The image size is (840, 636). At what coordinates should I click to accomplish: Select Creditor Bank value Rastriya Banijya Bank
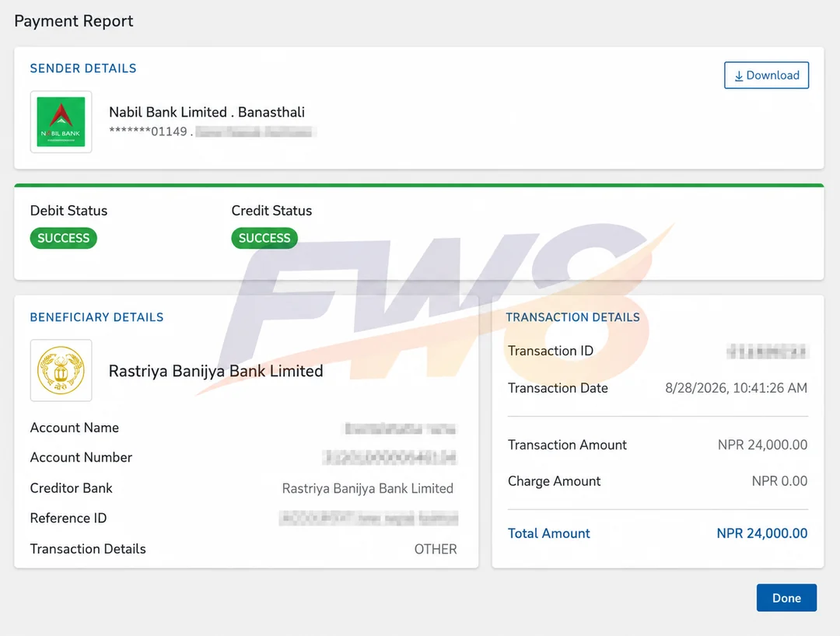pyautogui.click(x=367, y=488)
